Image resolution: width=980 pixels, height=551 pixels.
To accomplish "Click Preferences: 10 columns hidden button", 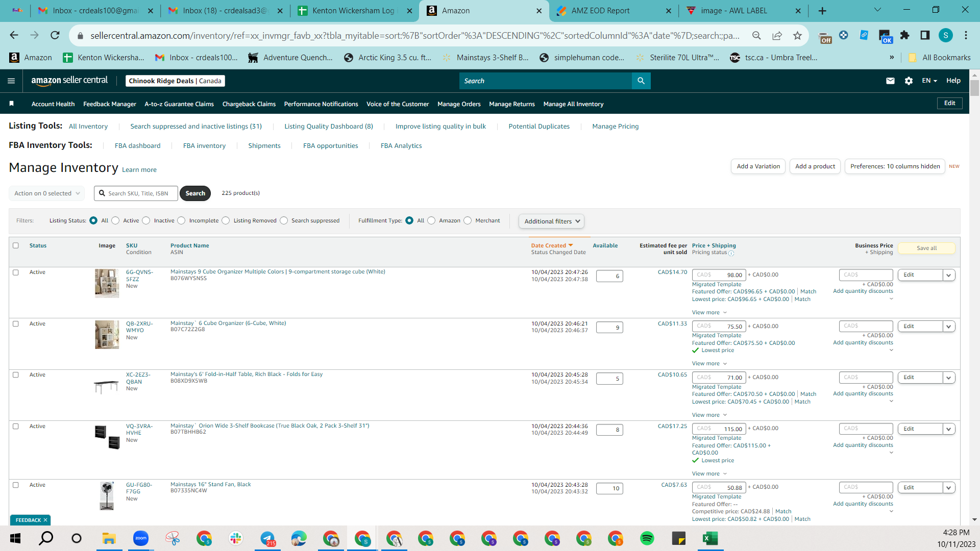I will coord(895,166).
